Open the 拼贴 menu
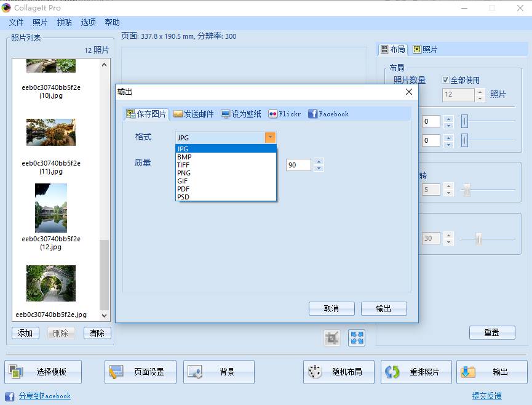Viewport: 532px width, 405px height. [x=64, y=22]
